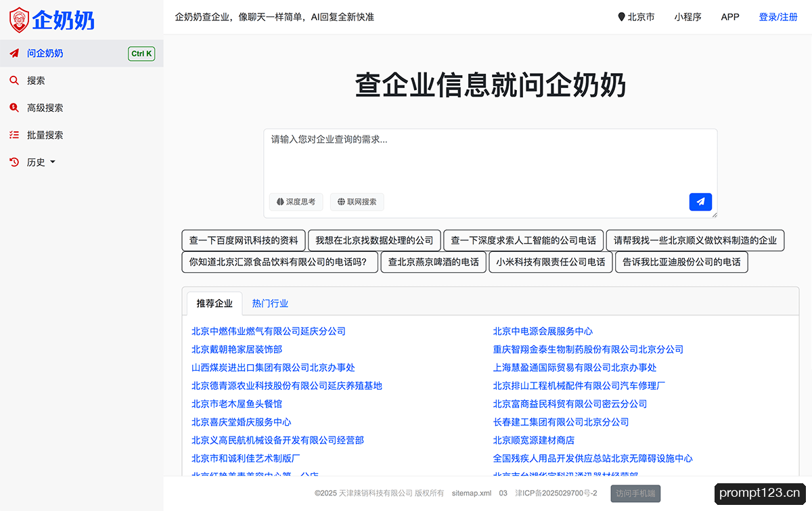Open the APP link in the header
This screenshot has width=812, height=511.
[x=730, y=17]
